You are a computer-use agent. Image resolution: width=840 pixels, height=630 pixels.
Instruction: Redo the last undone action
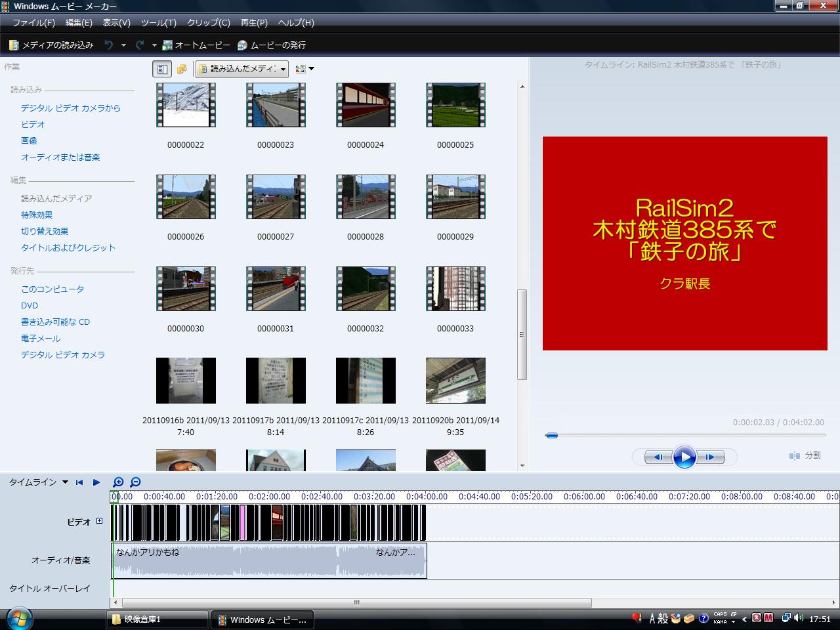click(139, 45)
